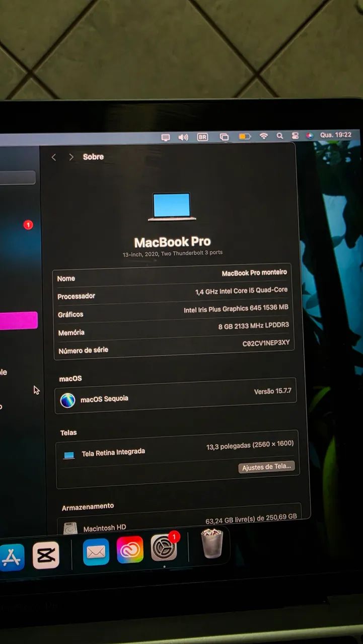This screenshot has height=644, width=363.
Task: Click the MacBook Pro laptop image
Action: 172,207
